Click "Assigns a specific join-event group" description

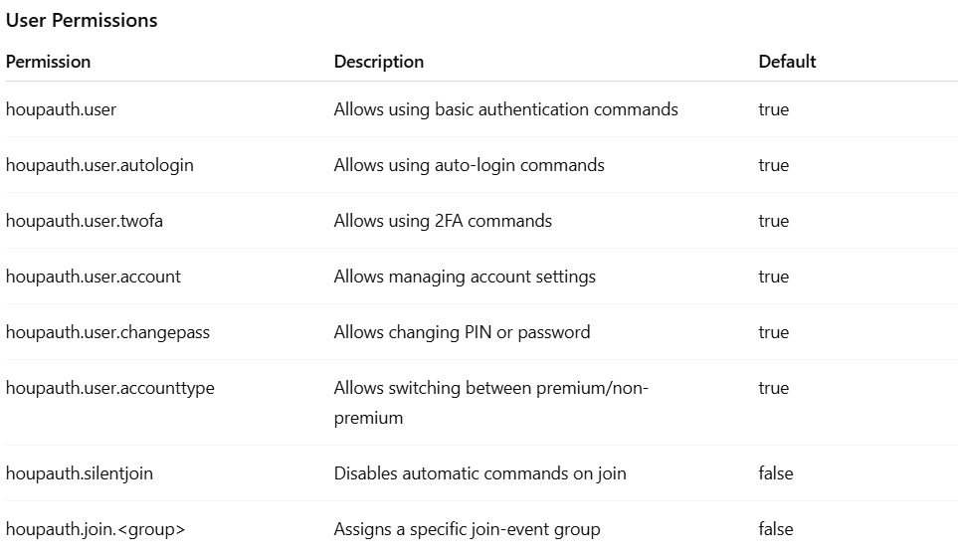pyautogui.click(x=467, y=529)
